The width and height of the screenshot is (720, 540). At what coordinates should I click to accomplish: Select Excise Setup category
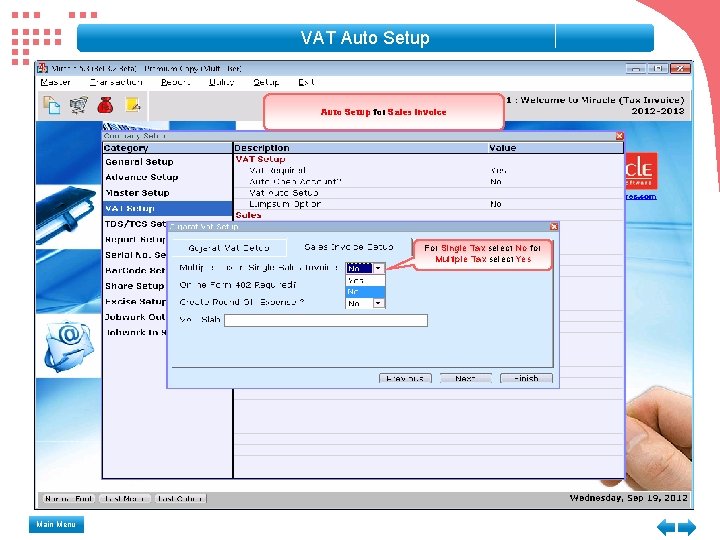point(135,302)
